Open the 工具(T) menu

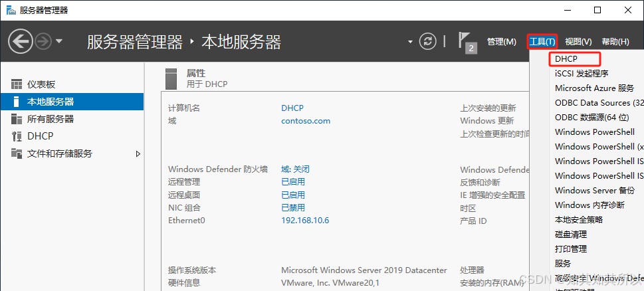tap(542, 41)
